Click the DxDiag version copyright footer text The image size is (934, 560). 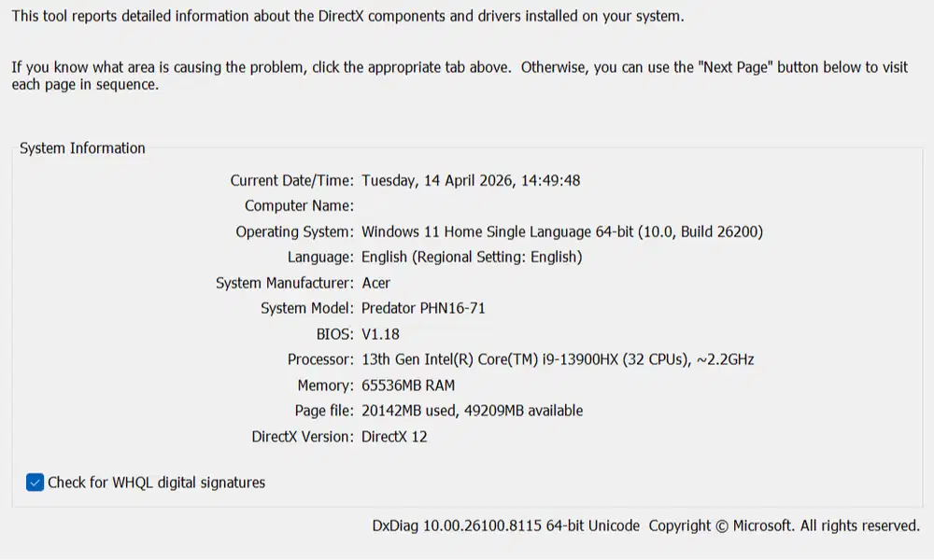645,525
